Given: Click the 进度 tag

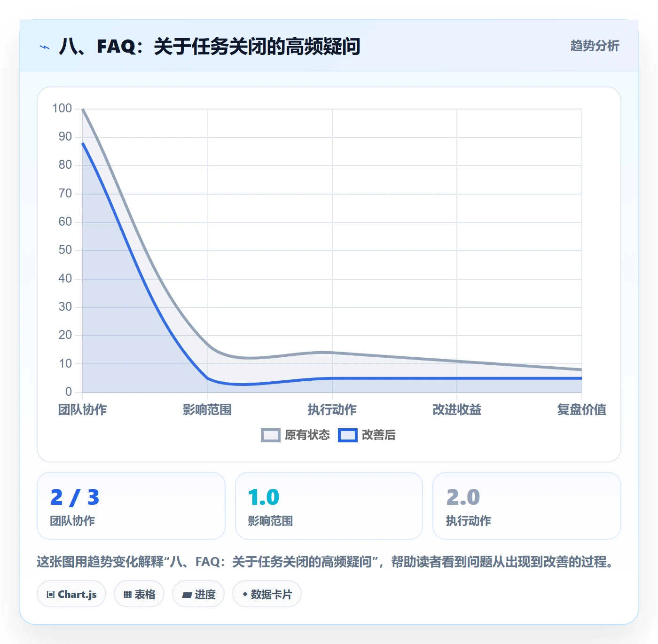Looking at the screenshot, I should click(x=198, y=594).
